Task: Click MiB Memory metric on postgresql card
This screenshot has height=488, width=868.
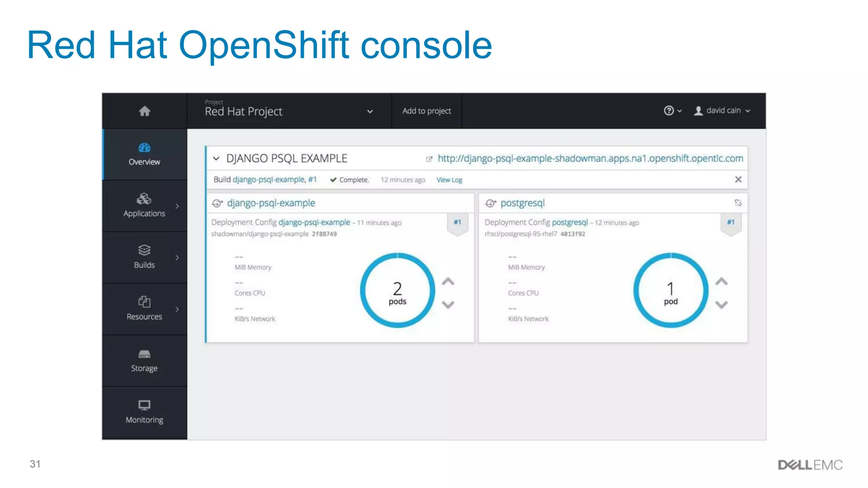Action: [x=526, y=267]
